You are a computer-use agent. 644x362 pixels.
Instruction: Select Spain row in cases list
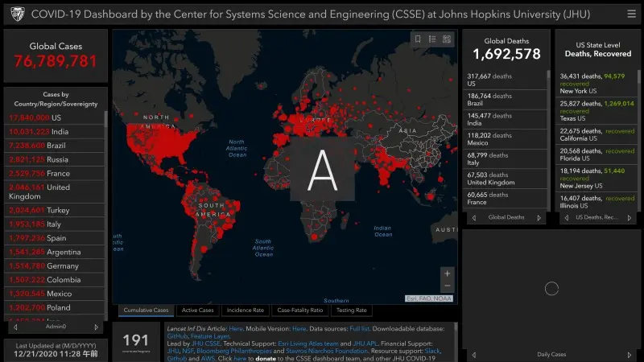(x=54, y=238)
